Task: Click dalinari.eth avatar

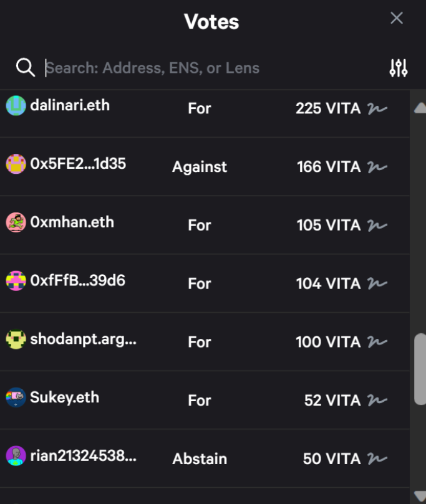Action: click(16, 105)
